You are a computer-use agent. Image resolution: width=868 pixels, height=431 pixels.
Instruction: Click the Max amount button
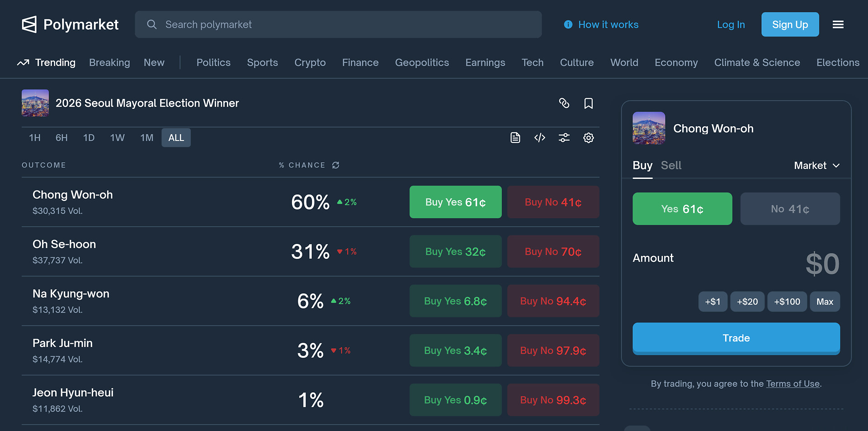point(825,301)
